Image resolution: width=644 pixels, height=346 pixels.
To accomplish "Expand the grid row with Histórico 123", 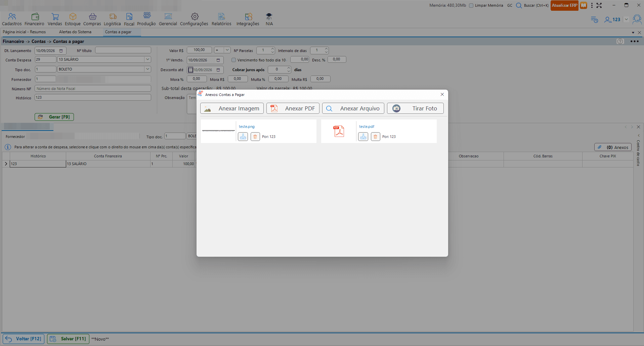I will click(x=6, y=164).
